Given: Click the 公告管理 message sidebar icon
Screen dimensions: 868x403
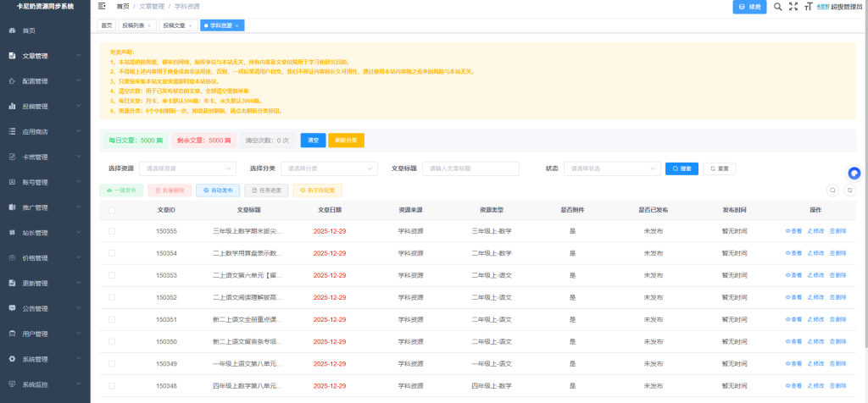Looking at the screenshot, I should tap(12, 308).
